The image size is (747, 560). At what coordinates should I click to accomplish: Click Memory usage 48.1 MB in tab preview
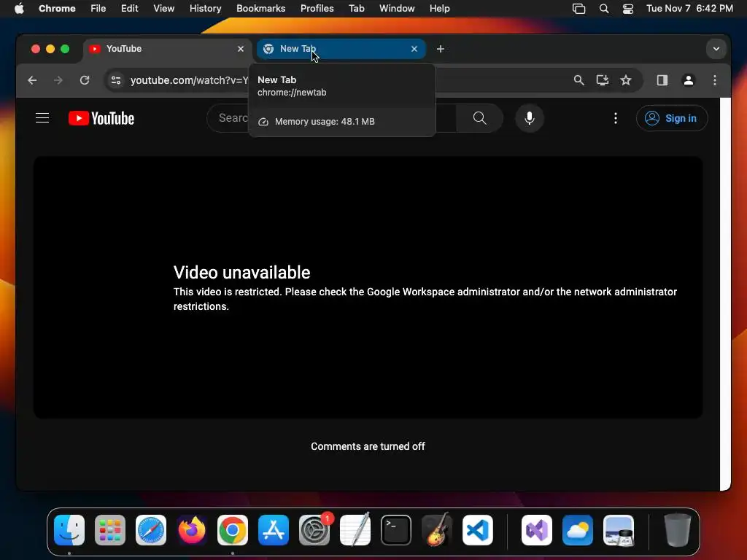click(x=325, y=122)
